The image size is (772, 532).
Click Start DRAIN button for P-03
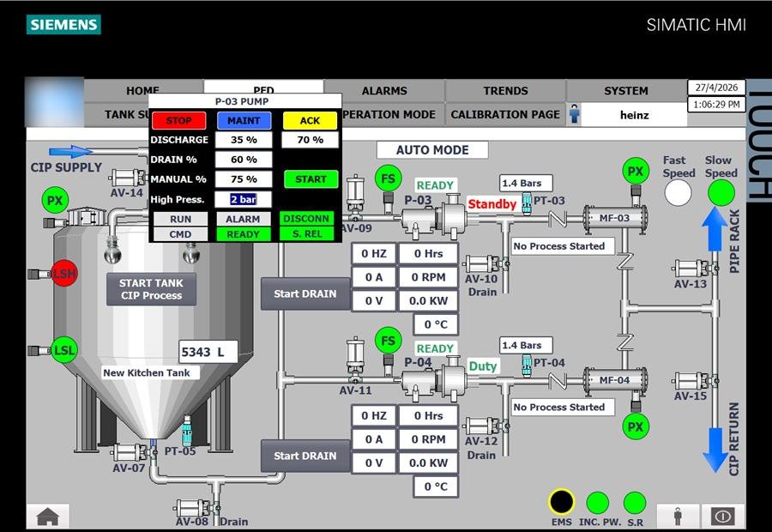(x=305, y=293)
